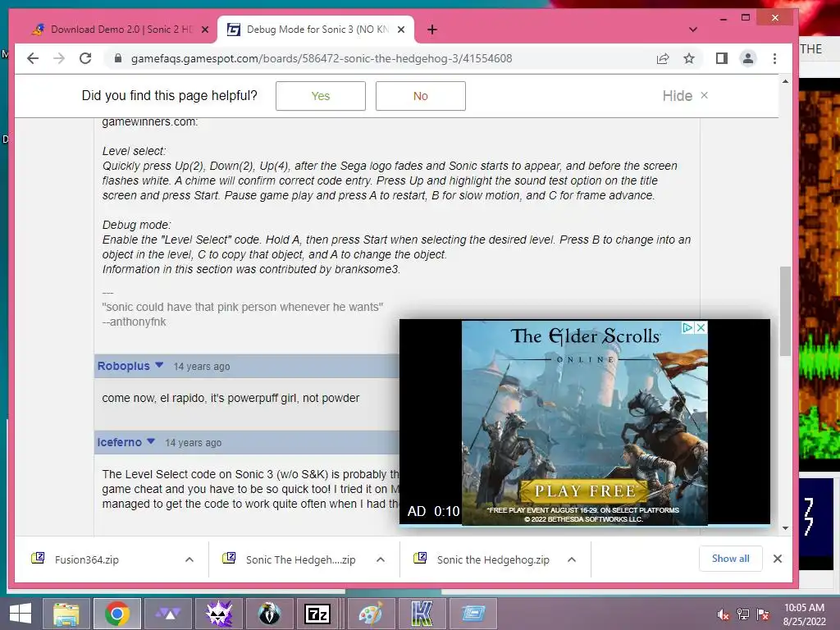Open downloaded Fusion364.zip

(x=85, y=559)
